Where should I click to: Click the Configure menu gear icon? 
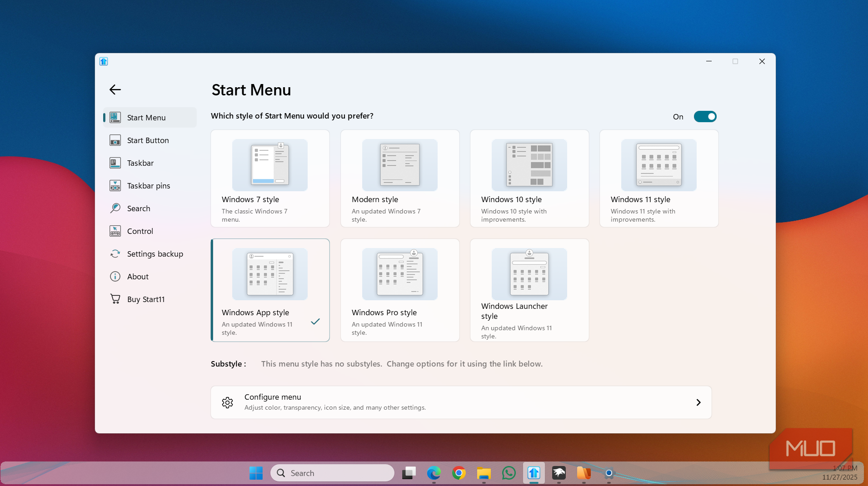(x=228, y=402)
